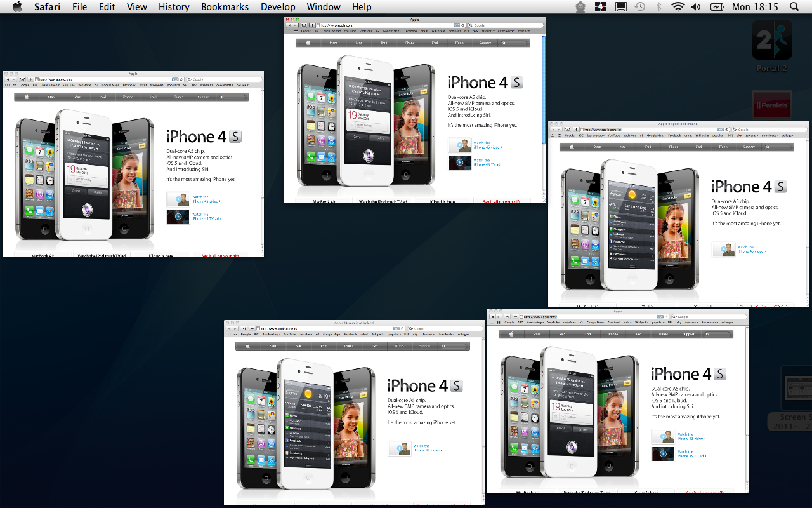Click Facebook bookmark in right-edge Ireland window

pos(674,135)
